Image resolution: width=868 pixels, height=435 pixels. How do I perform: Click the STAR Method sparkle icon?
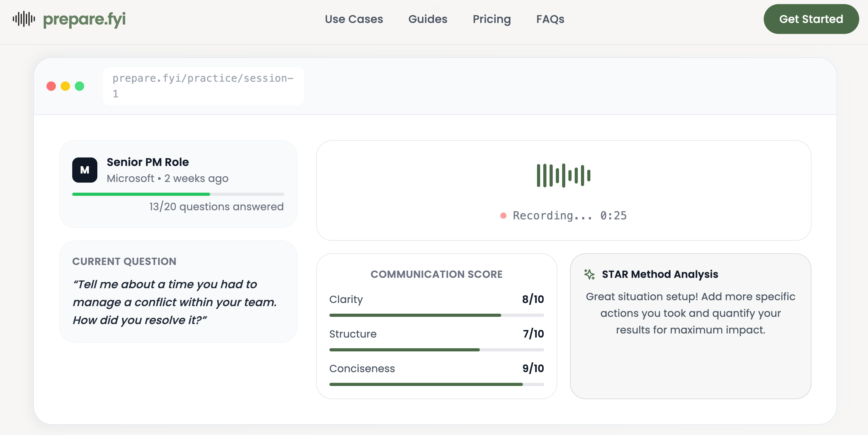click(589, 274)
